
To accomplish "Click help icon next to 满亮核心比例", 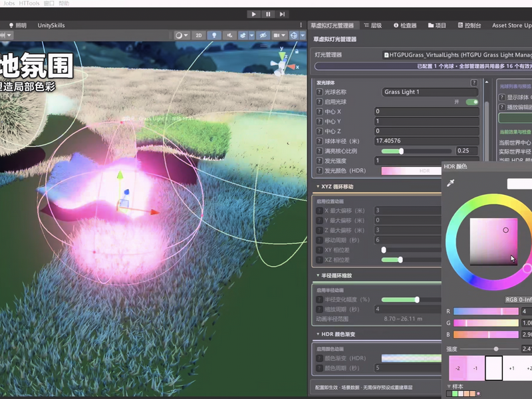I will [x=319, y=151].
